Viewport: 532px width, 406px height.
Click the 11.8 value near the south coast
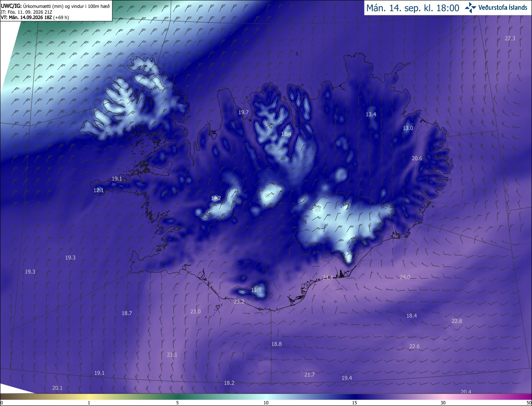click(x=256, y=290)
